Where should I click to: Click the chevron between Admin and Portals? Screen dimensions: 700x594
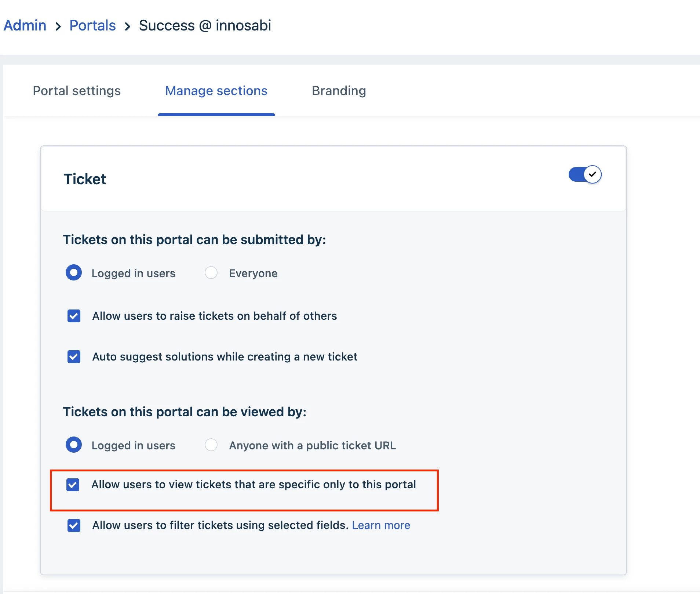(x=58, y=26)
